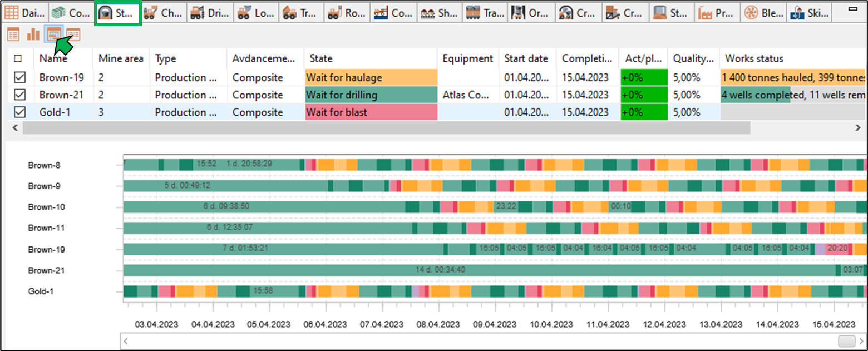
Task: Select the '7 d. 01:53:21' bar on Brown-19
Action: pos(283,249)
